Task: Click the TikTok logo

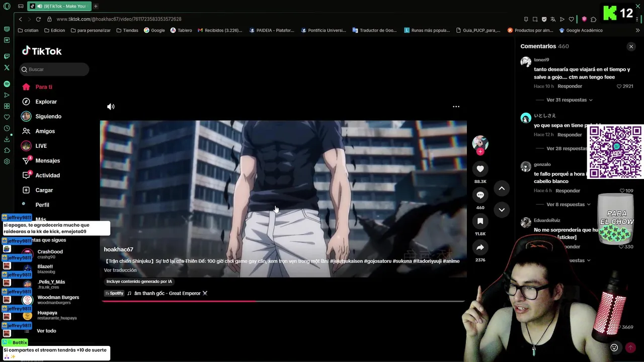Action: (x=42, y=51)
